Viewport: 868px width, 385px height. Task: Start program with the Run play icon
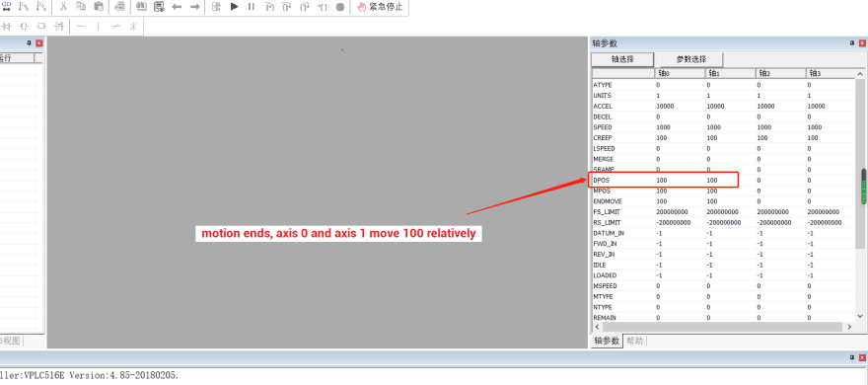tap(234, 7)
